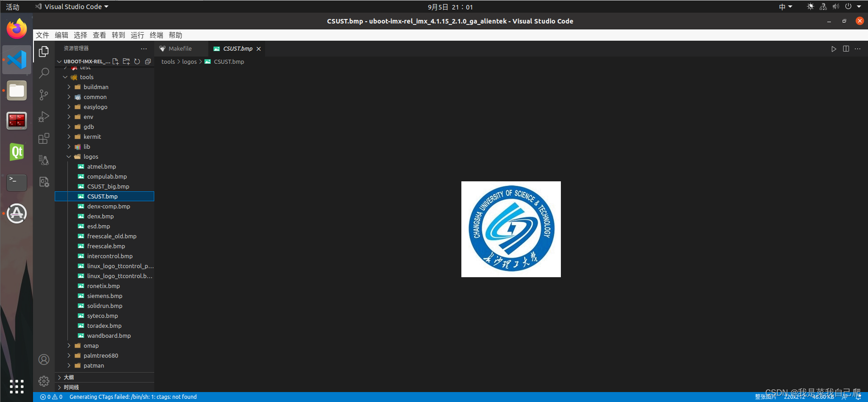Open the 中 input method menu
Image resolution: width=868 pixels, height=402 pixels.
click(785, 7)
